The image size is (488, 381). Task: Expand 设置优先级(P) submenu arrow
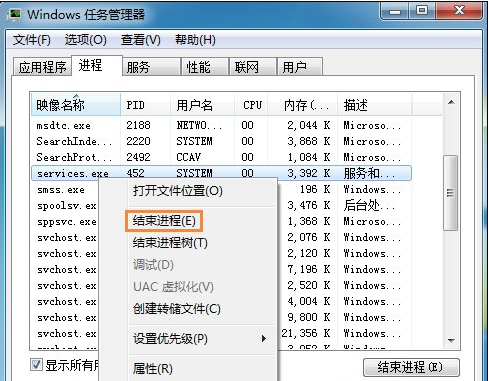(264, 339)
